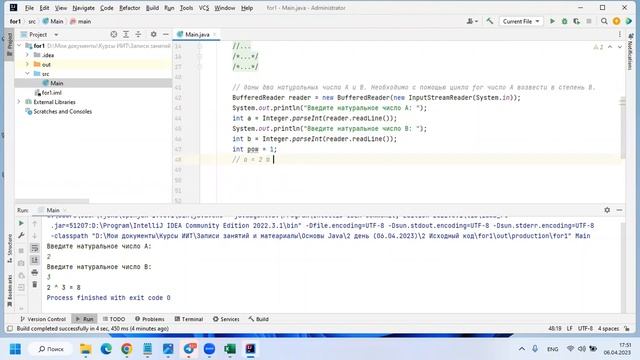This screenshot has width=640, height=360.
Task: Toggle Scroll to End icon in Run console
Action: (x=35, y=260)
